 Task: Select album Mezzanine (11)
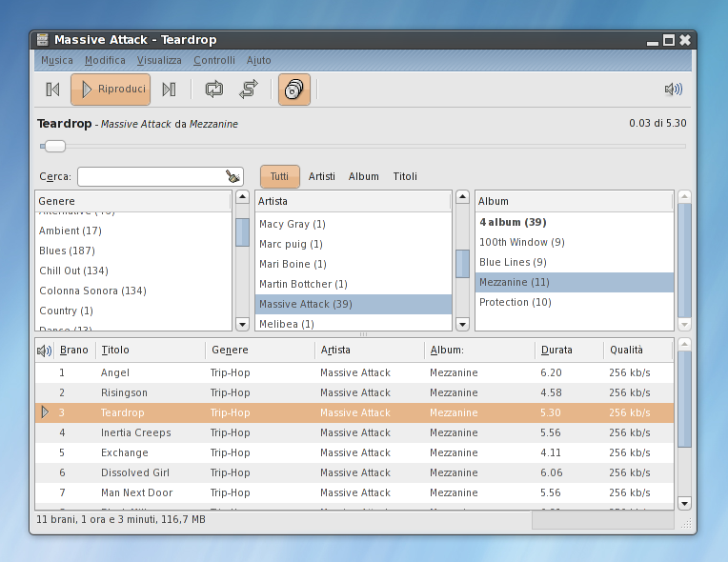point(575,282)
